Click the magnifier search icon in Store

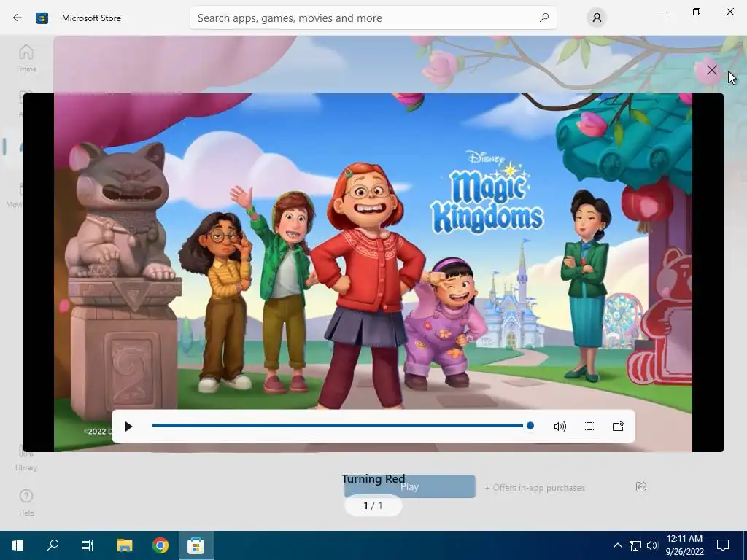(x=544, y=17)
